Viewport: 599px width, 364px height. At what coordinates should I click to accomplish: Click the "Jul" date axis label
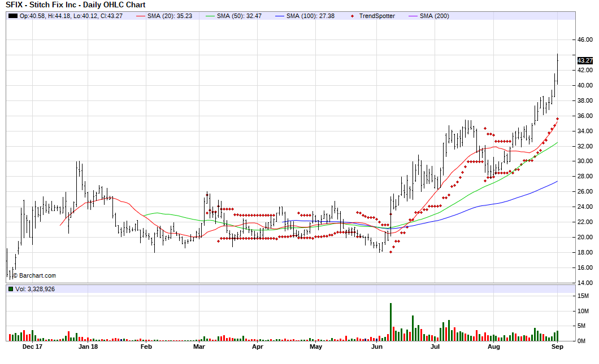[435, 347]
